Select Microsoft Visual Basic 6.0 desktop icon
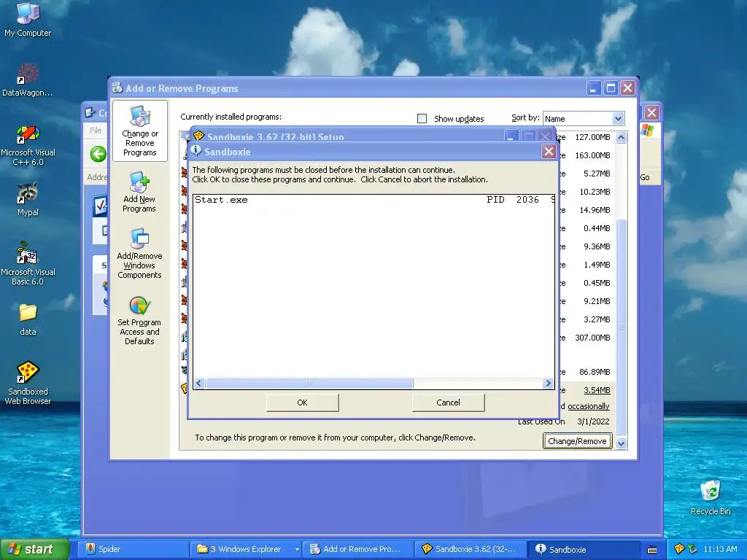Viewport: 747px width, 560px height. tap(28, 263)
